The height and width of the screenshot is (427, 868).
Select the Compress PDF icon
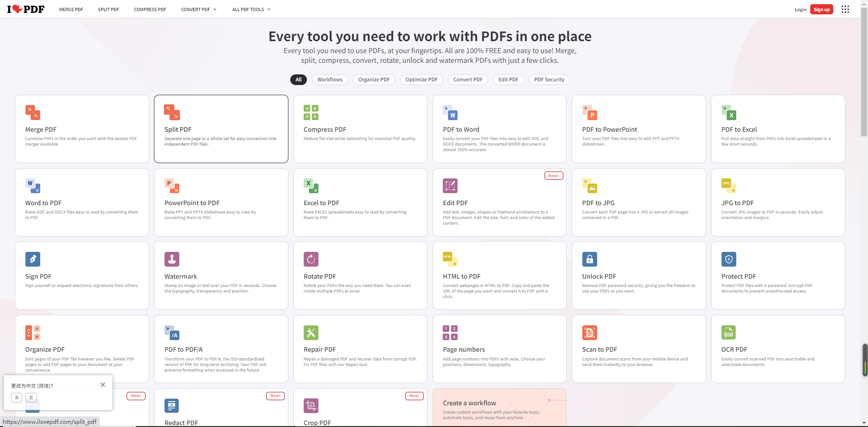click(311, 112)
